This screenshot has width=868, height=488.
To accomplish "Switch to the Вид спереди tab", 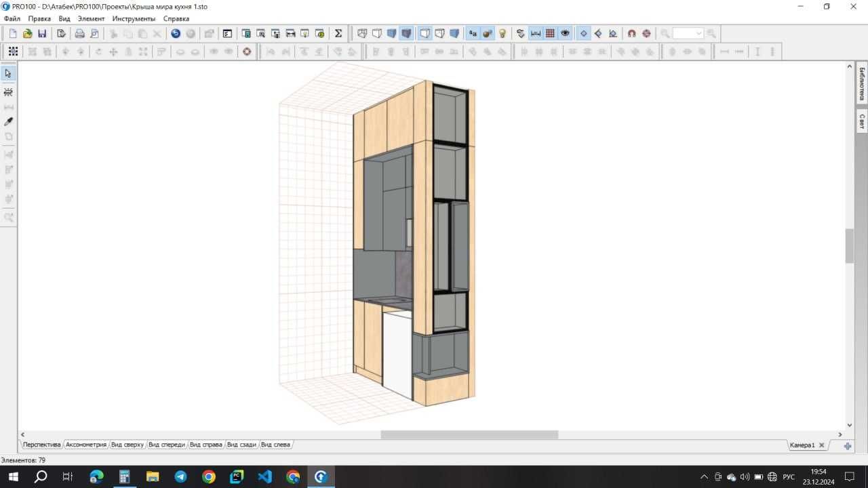I will pyautogui.click(x=167, y=445).
